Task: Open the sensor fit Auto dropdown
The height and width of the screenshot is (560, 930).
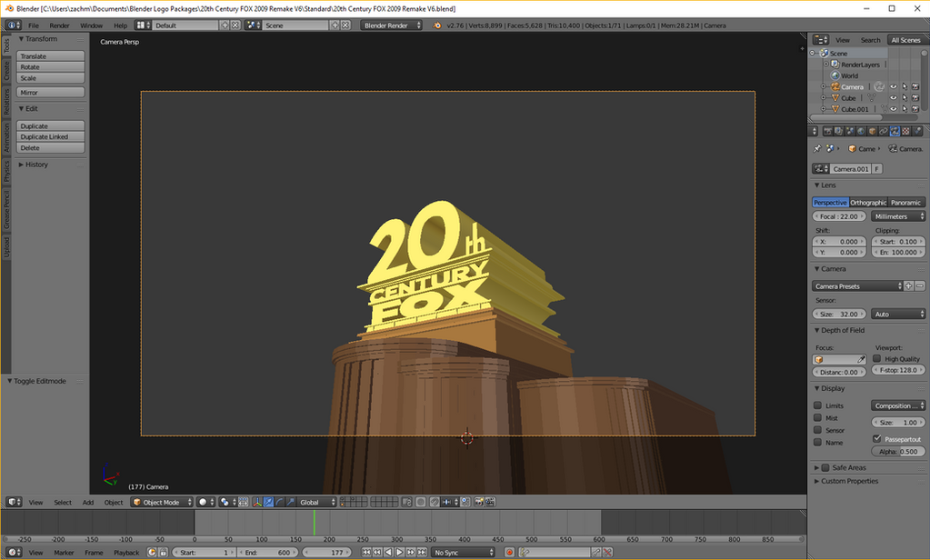Action: pos(898,314)
